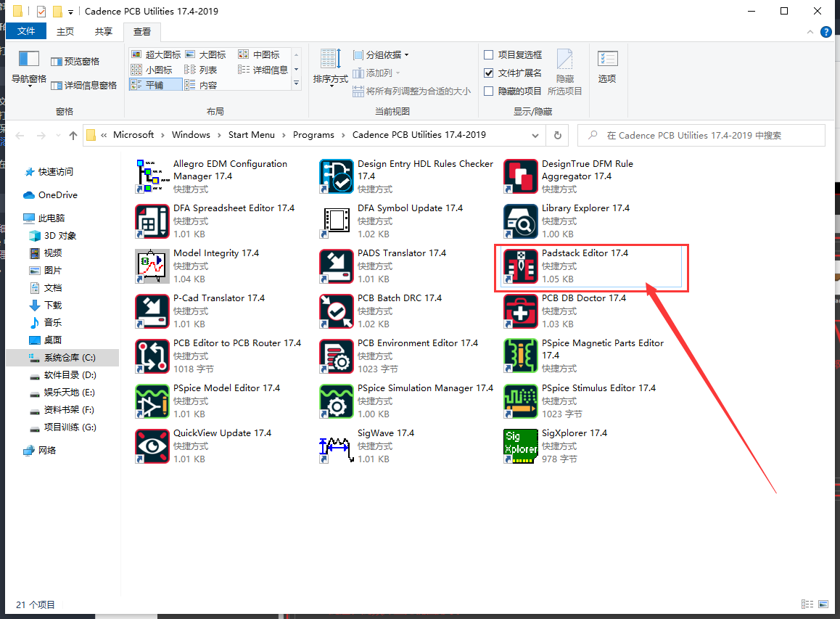Switch to the 共享 ribbon tab

[x=104, y=32]
